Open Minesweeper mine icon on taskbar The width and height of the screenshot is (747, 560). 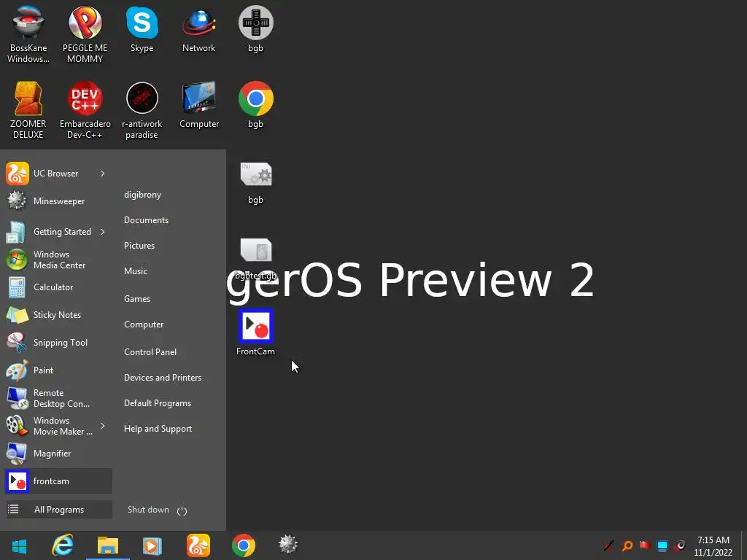coord(288,544)
